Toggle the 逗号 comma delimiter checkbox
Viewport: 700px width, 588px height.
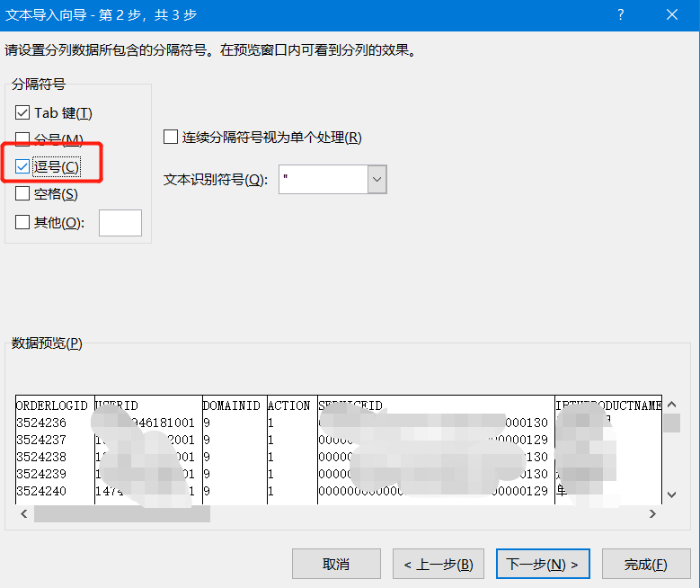(x=22, y=166)
